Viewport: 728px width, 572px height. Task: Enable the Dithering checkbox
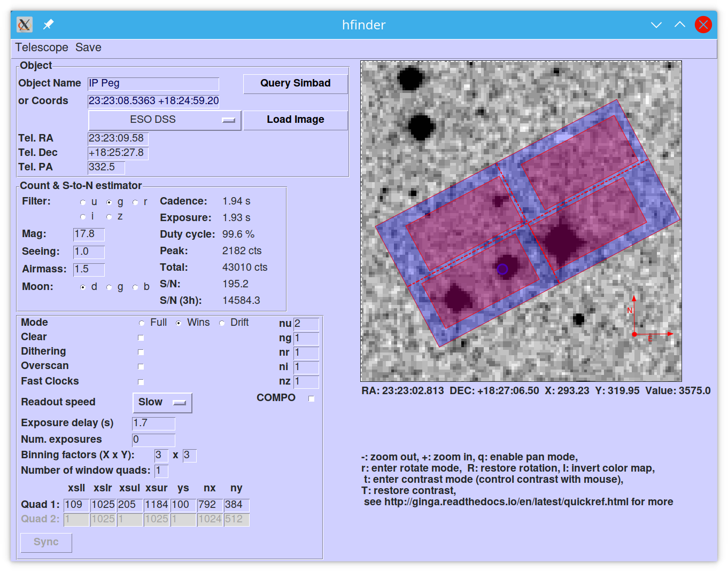tap(141, 352)
